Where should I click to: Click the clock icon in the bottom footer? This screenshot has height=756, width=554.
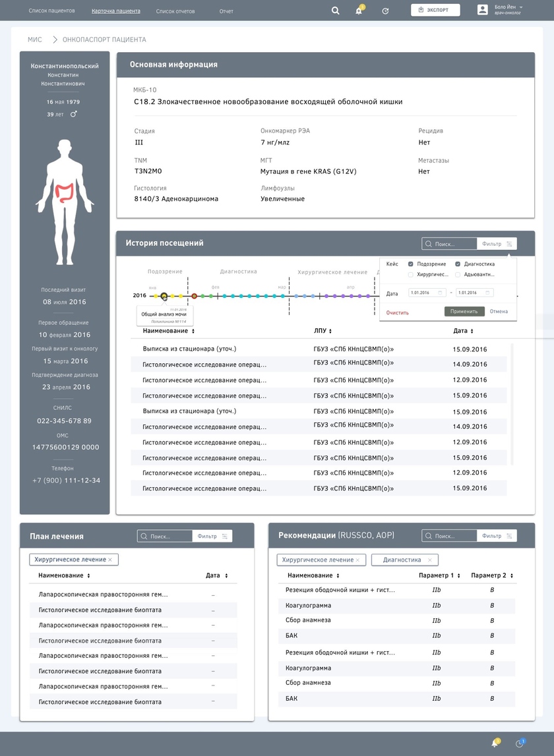520,743
